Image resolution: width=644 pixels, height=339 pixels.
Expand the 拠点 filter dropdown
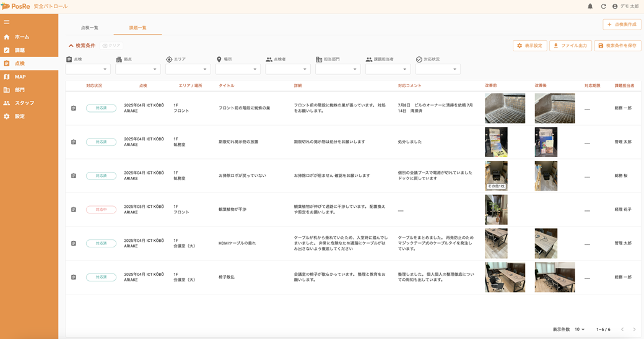[137, 69]
